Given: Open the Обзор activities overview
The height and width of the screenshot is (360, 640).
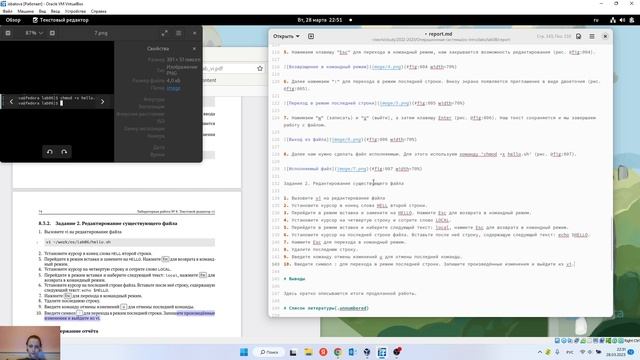Looking at the screenshot, I should [x=13, y=20].
